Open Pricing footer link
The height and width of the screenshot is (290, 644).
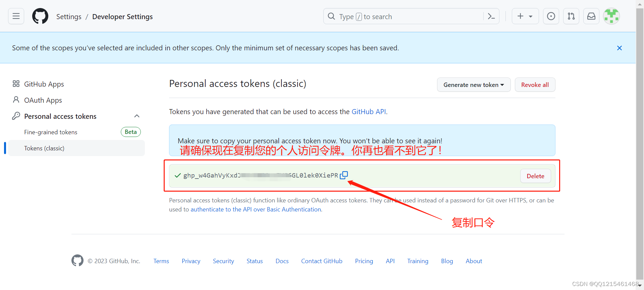pos(364,261)
